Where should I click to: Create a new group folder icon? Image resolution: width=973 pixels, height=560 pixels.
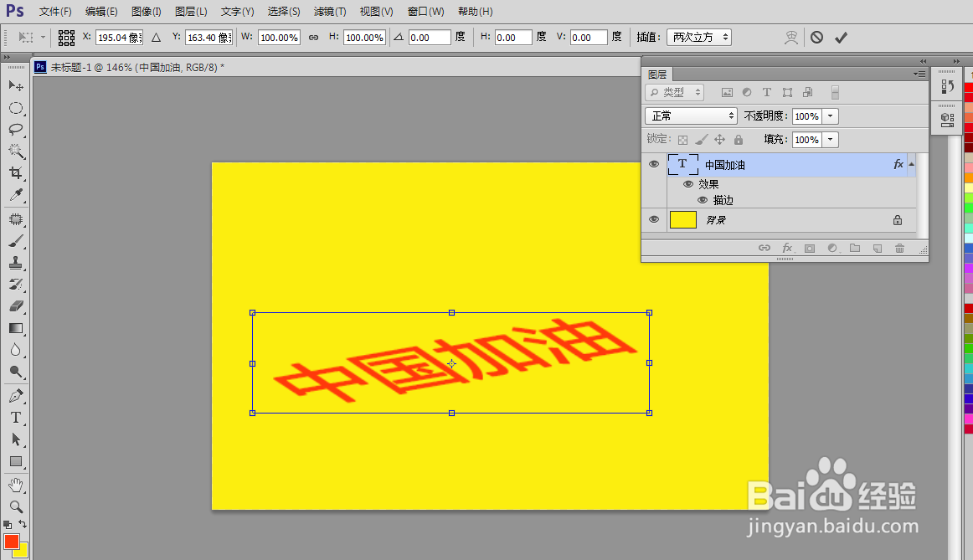(854, 249)
